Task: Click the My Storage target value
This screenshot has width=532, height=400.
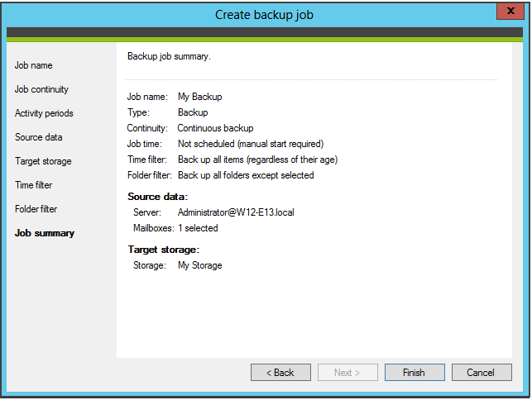Action: (x=199, y=265)
